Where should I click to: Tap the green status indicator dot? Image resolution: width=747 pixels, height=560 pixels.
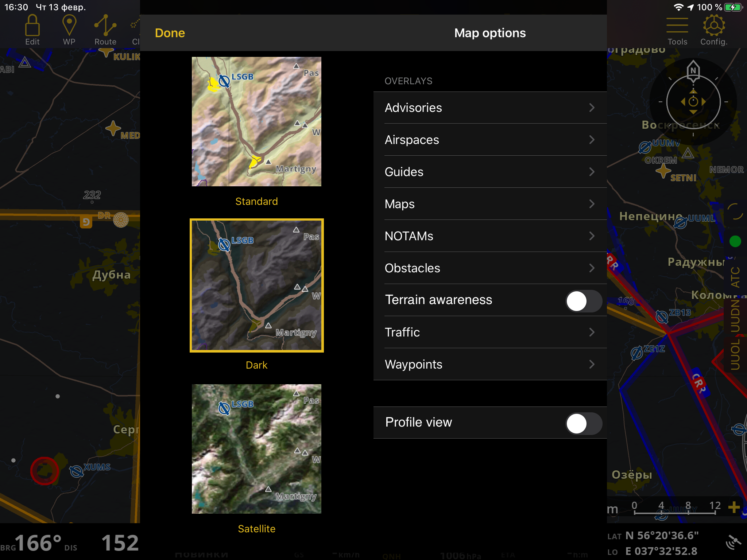pos(735,241)
